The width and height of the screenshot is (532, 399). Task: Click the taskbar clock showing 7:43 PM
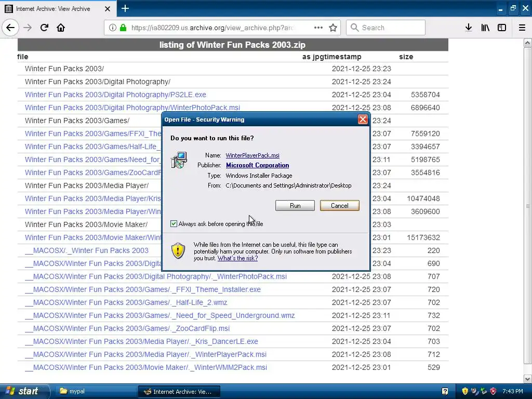tap(513, 391)
